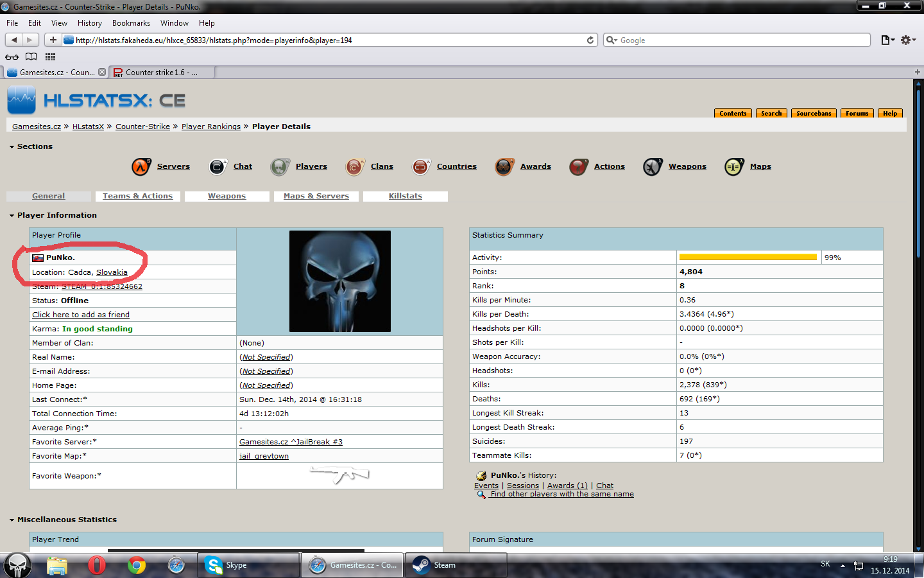Click the Sourcebans button

tap(814, 114)
